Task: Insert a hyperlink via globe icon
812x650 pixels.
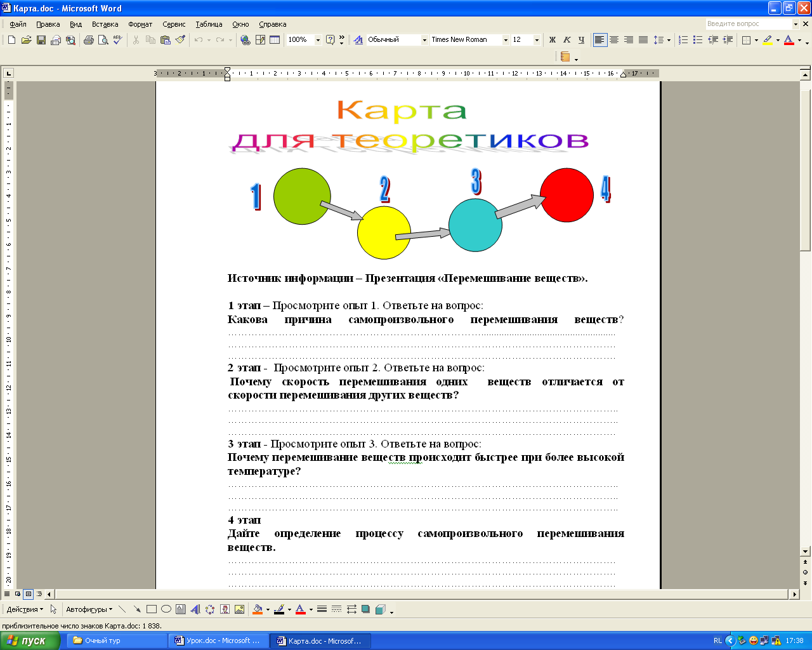Action: coord(246,40)
